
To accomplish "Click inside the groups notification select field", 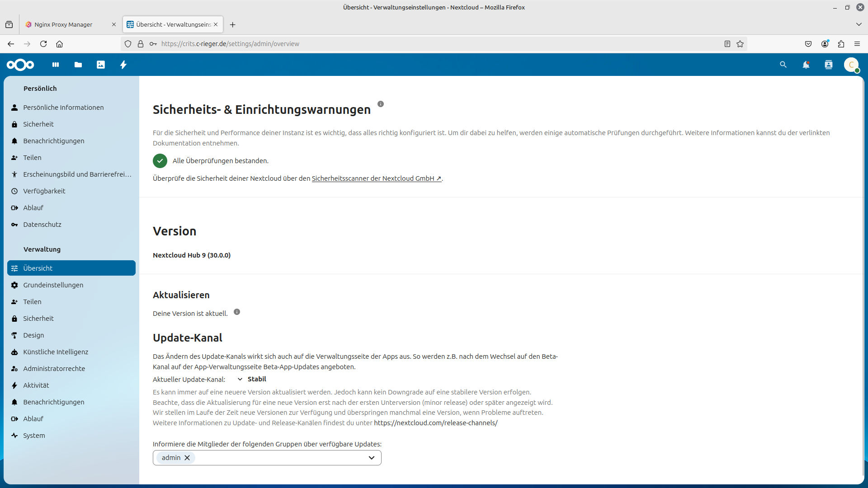I will pos(267,458).
